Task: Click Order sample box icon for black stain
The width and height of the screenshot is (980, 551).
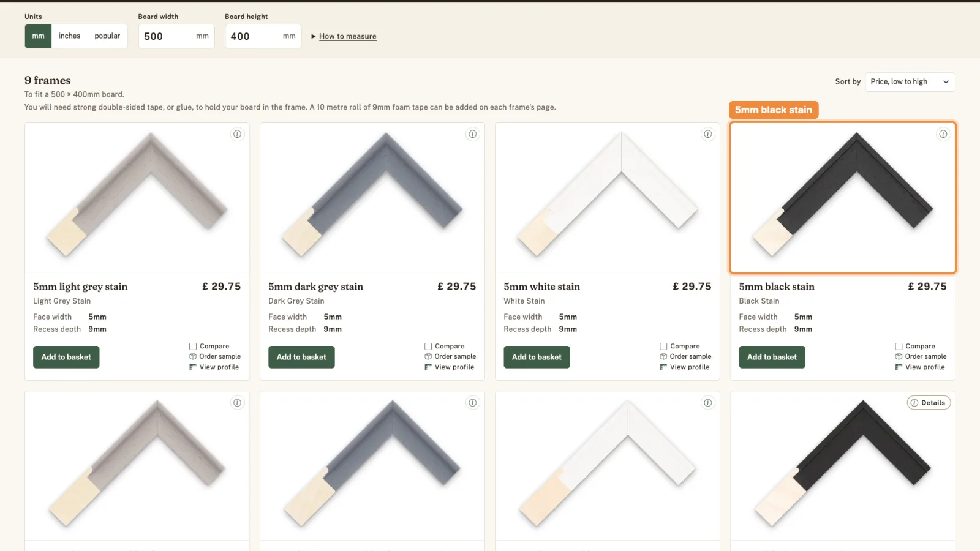Action: (x=899, y=356)
